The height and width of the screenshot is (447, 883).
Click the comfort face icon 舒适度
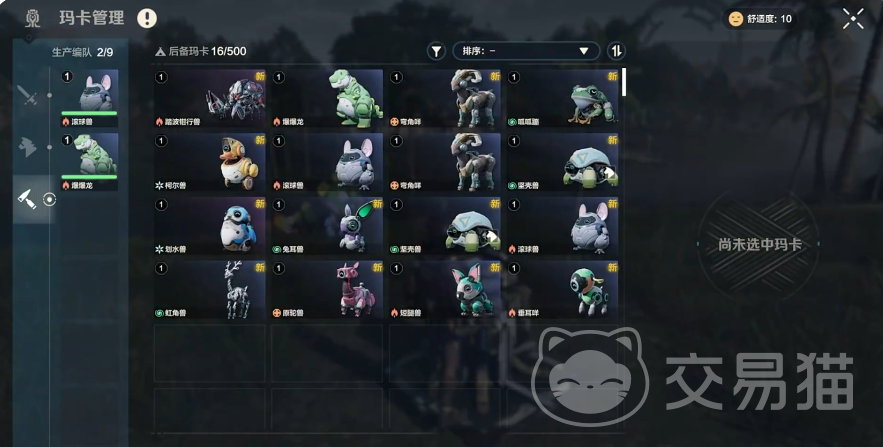735,19
